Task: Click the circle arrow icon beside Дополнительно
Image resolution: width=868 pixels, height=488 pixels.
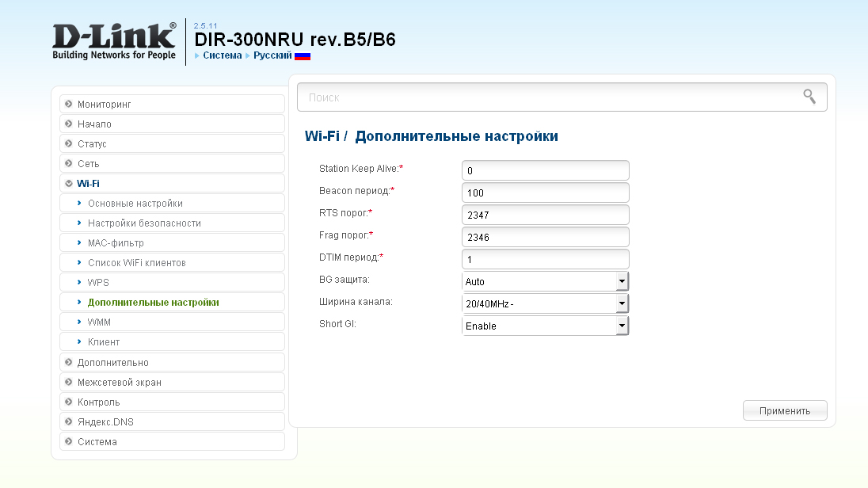Action: [x=69, y=362]
